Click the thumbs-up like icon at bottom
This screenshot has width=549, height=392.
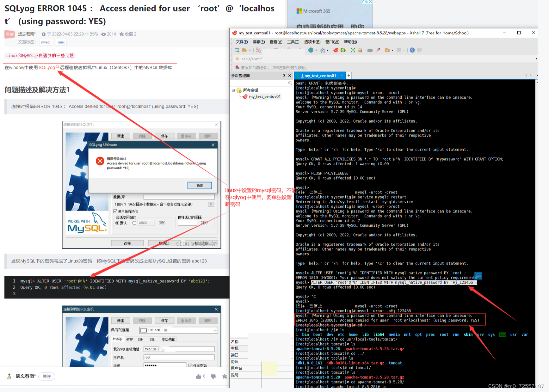[199, 376]
